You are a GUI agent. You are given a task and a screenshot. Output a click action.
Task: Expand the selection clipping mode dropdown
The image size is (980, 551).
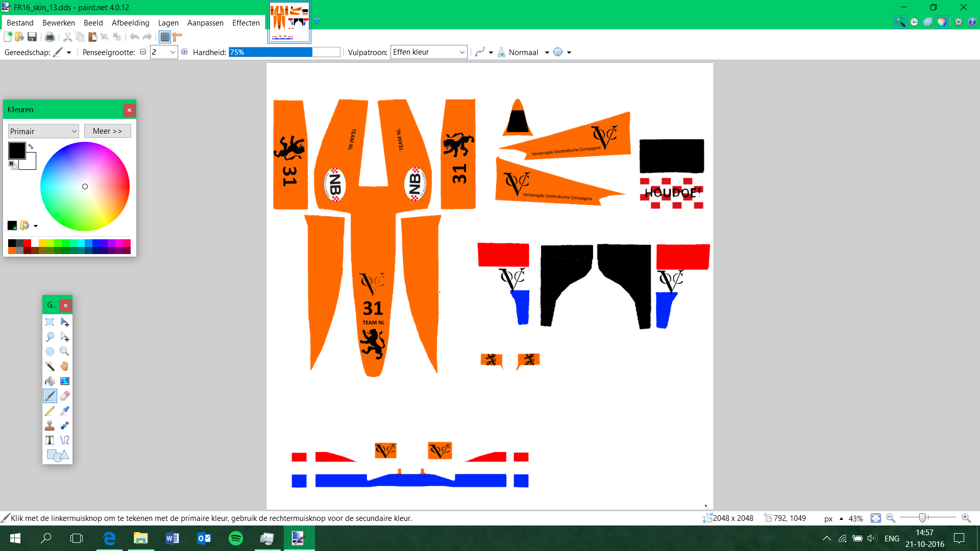(569, 52)
